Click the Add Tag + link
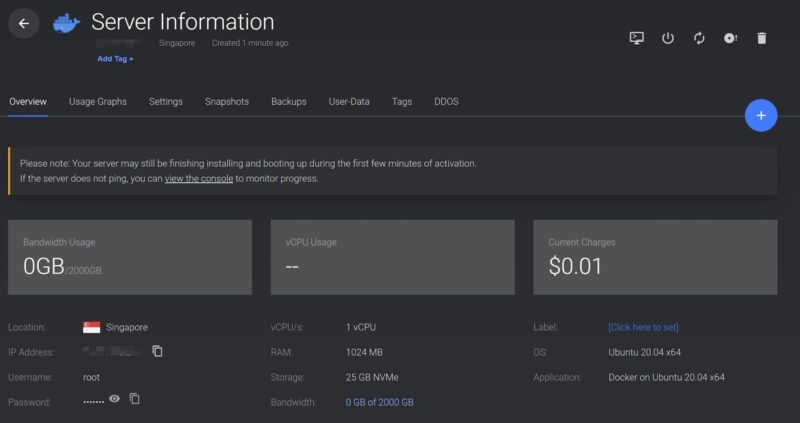Image resolution: width=800 pixels, height=423 pixels. point(115,59)
